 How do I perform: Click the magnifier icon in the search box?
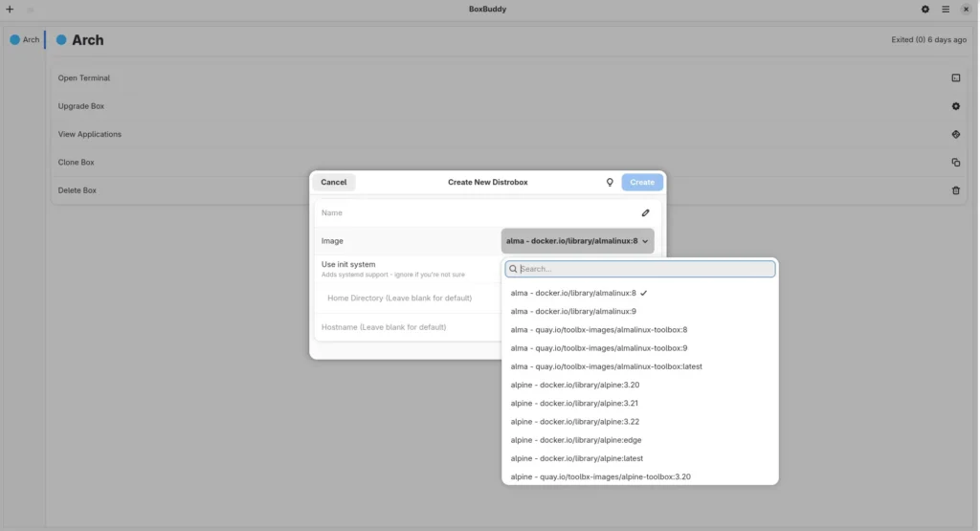pyautogui.click(x=513, y=269)
